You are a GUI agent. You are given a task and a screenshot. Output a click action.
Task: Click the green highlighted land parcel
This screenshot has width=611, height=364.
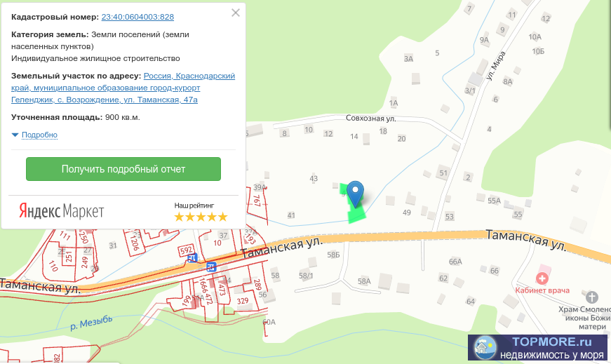tap(356, 212)
